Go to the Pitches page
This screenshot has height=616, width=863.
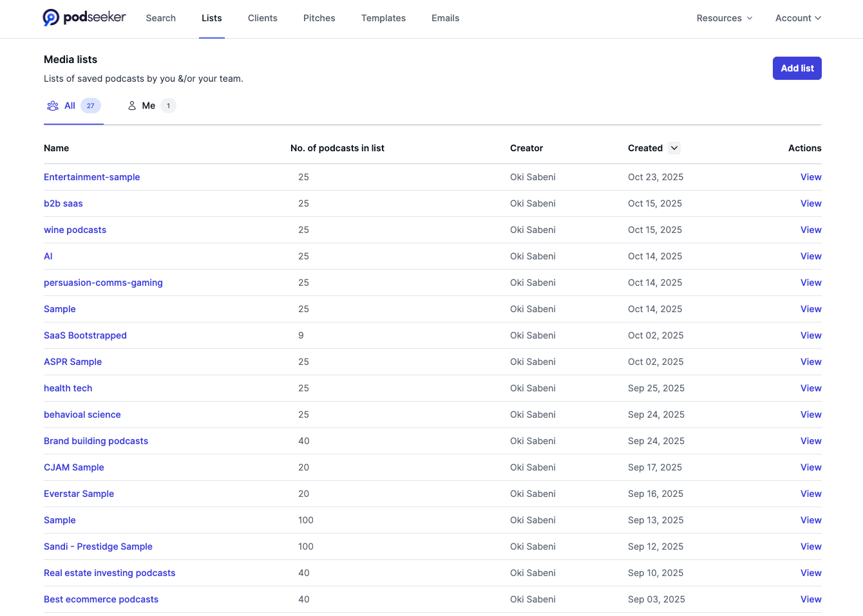[319, 18]
